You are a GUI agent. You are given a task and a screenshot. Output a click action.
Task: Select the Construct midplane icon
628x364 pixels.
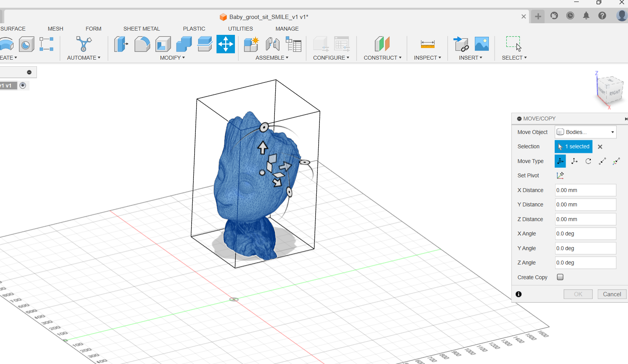382,44
